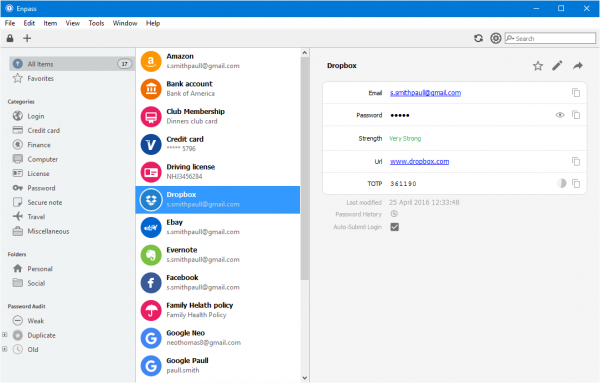Expand the Old passwords tree node
This screenshot has height=383, width=600.
5,349
